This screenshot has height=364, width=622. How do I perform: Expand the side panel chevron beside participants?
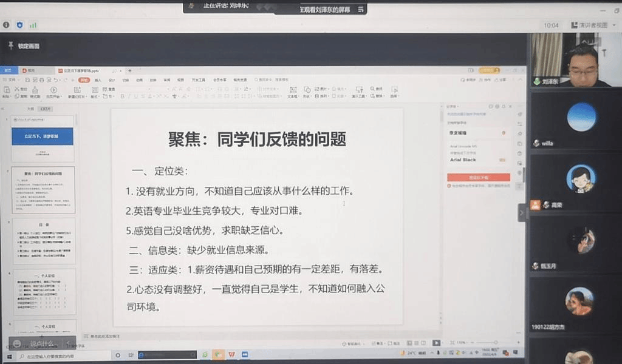click(x=521, y=212)
